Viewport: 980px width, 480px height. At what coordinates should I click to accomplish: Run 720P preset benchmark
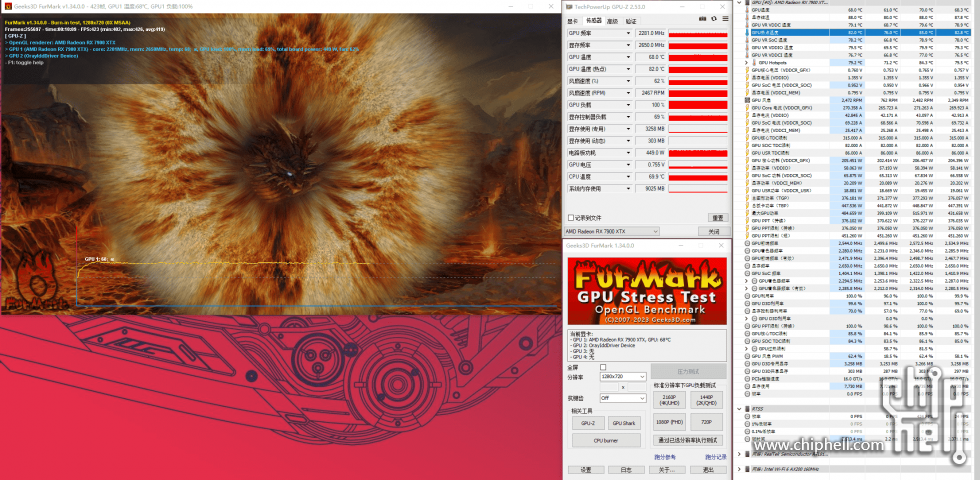pos(706,422)
